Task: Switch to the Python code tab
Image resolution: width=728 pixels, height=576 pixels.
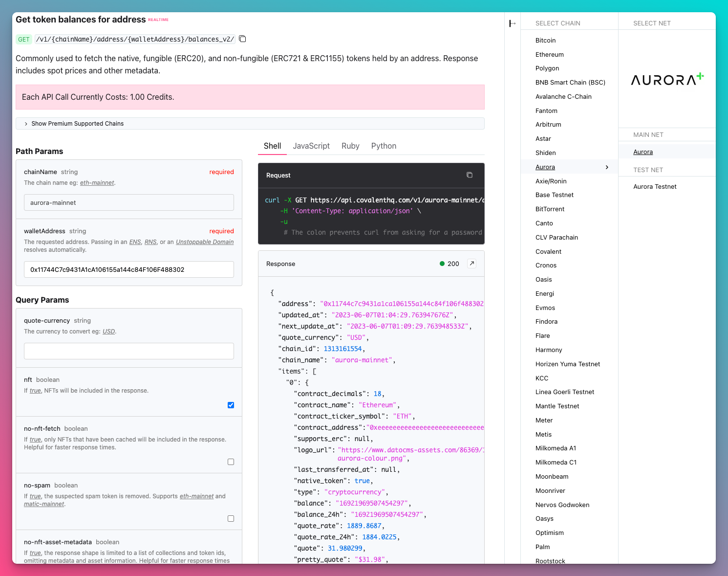Action: pos(384,146)
